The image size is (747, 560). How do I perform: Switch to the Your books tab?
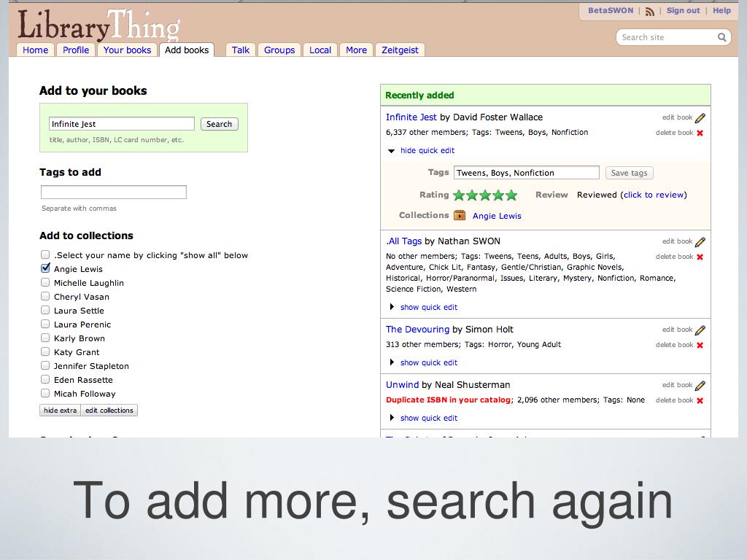click(127, 50)
